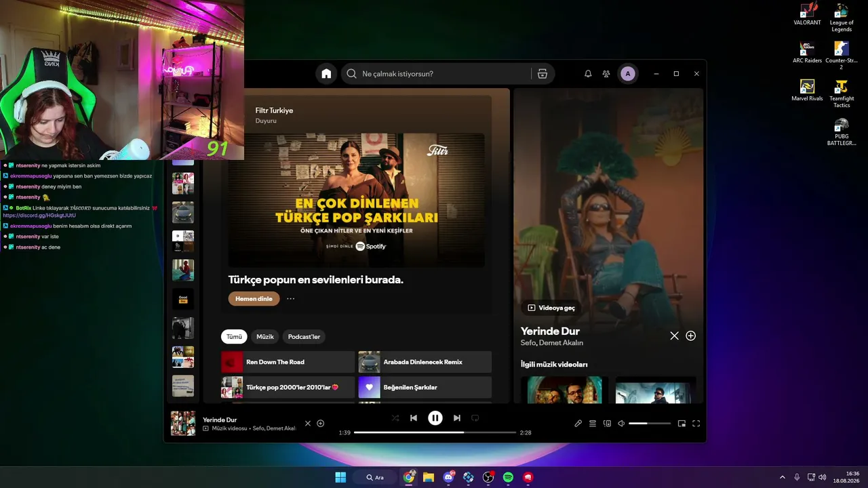Open Google Chrome from the taskbar
Screen dimensions: 868x488
409,477
